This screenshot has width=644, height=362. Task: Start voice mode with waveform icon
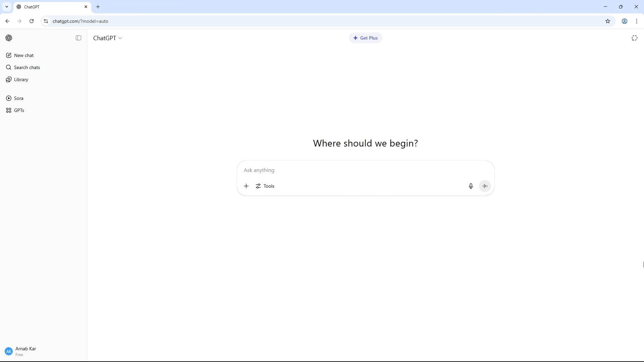coord(485,186)
